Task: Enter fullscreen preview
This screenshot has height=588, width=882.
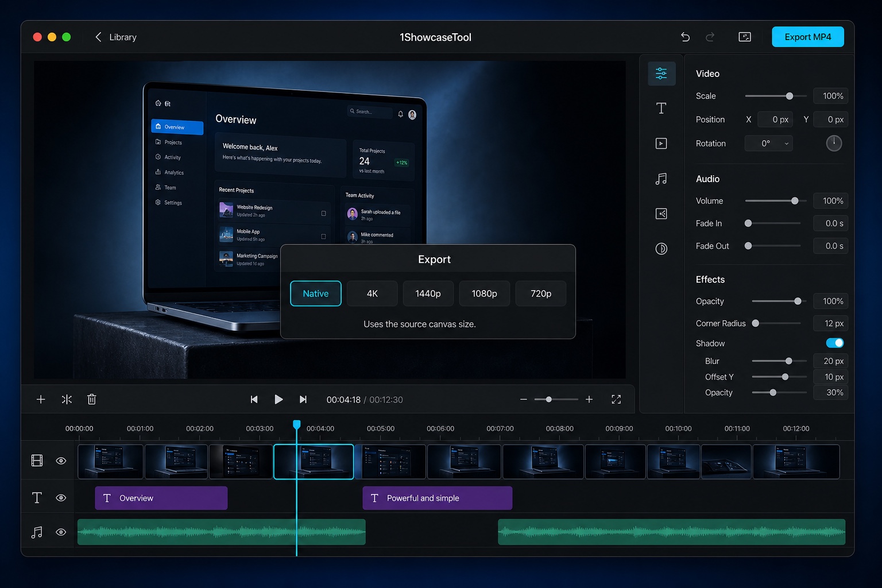Action: coord(616,399)
